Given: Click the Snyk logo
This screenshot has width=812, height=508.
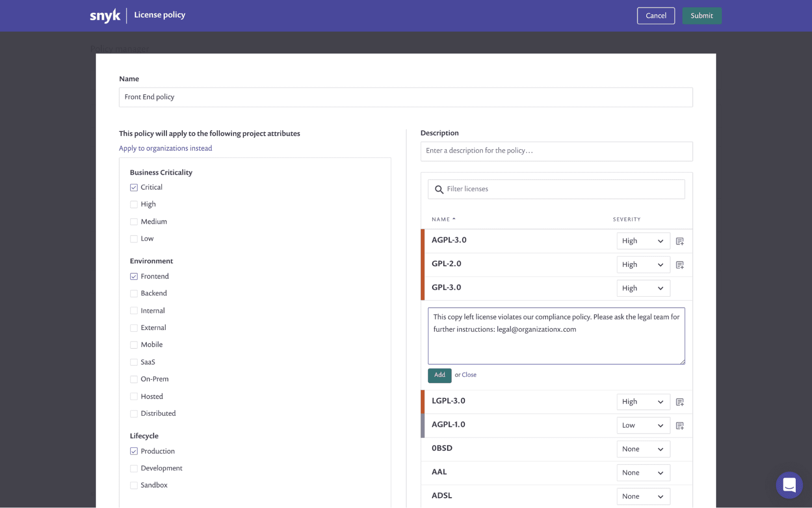Looking at the screenshot, I should pos(105,15).
